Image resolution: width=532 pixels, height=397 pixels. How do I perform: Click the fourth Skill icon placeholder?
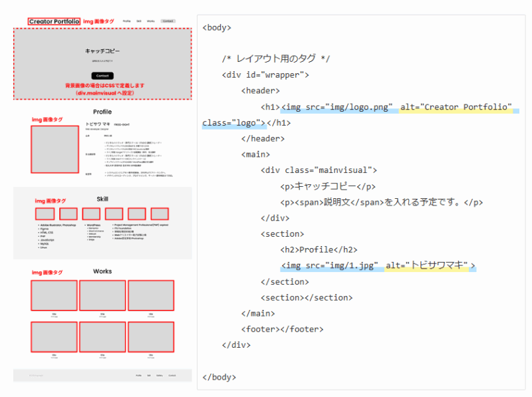[x=114, y=214]
